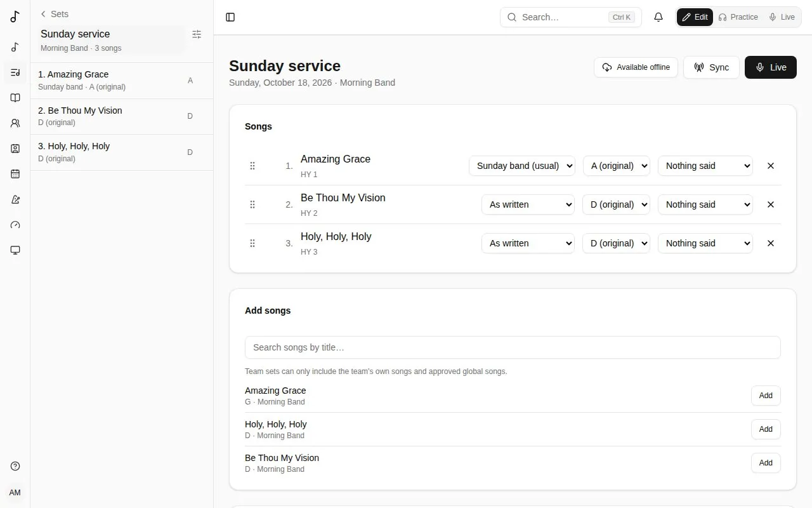Open the help question-mark icon
812x508 pixels.
tap(15, 466)
